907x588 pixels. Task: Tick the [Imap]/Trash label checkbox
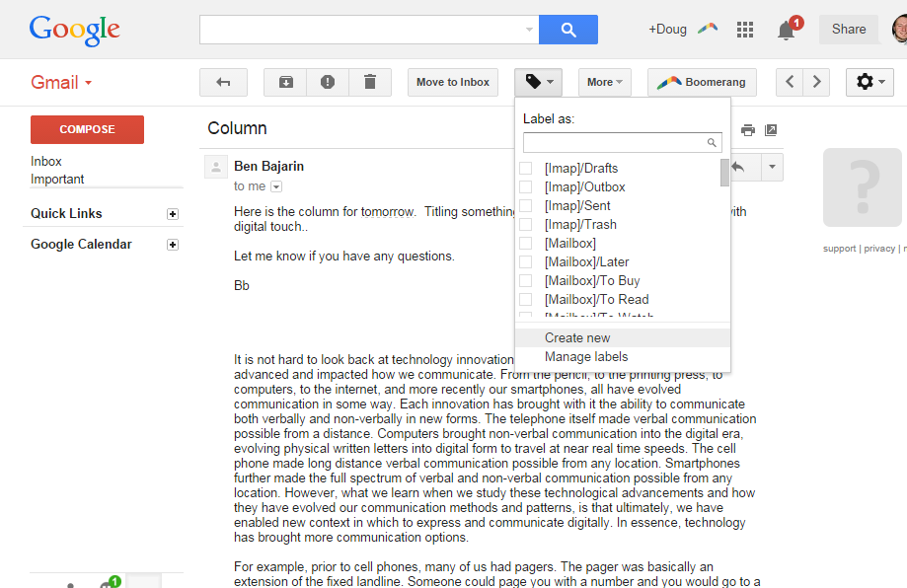click(526, 224)
